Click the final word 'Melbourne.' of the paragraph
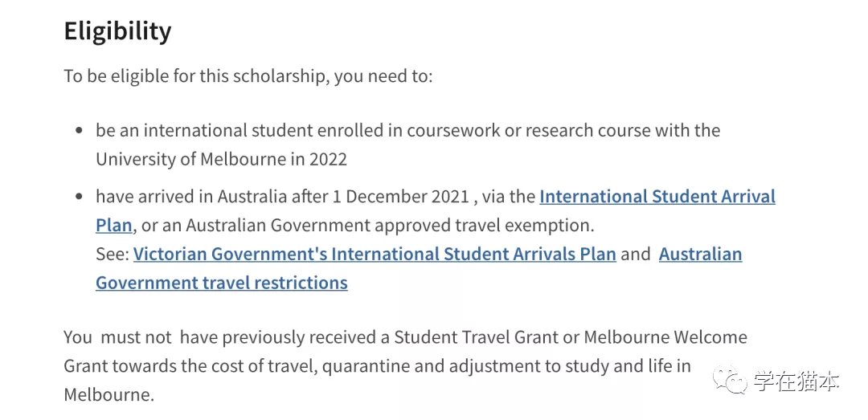868x420 pixels. point(109,394)
